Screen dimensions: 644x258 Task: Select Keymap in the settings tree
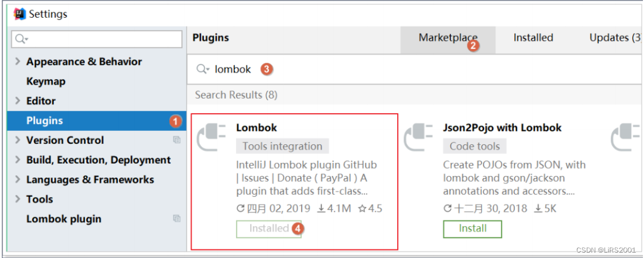point(46,82)
